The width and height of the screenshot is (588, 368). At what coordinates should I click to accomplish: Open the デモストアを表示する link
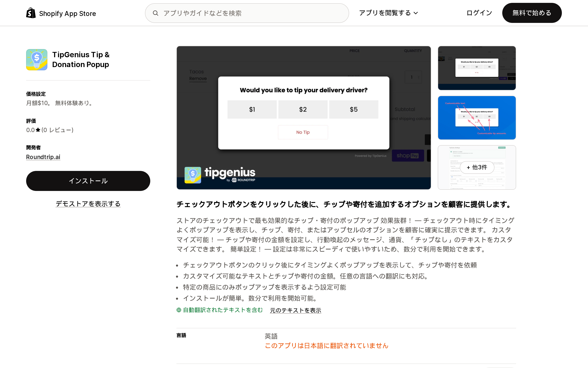tap(88, 204)
